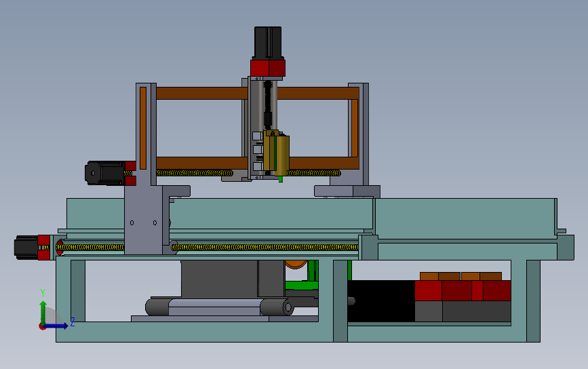Select the black stepper motor on the gantry's left side
The width and height of the screenshot is (588, 369).
click(x=104, y=173)
